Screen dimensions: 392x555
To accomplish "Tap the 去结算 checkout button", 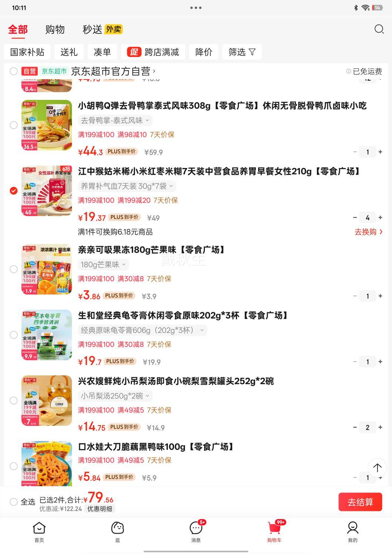I will [x=360, y=502].
